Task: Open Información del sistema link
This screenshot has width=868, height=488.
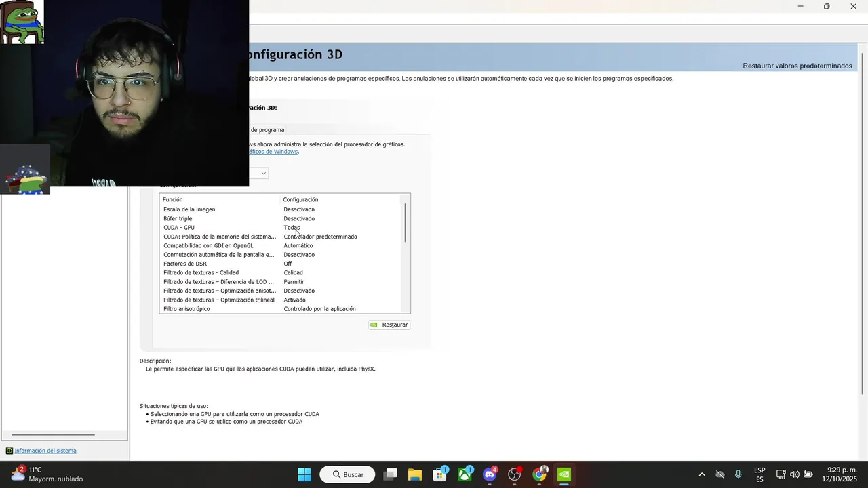Action: click(45, 451)
